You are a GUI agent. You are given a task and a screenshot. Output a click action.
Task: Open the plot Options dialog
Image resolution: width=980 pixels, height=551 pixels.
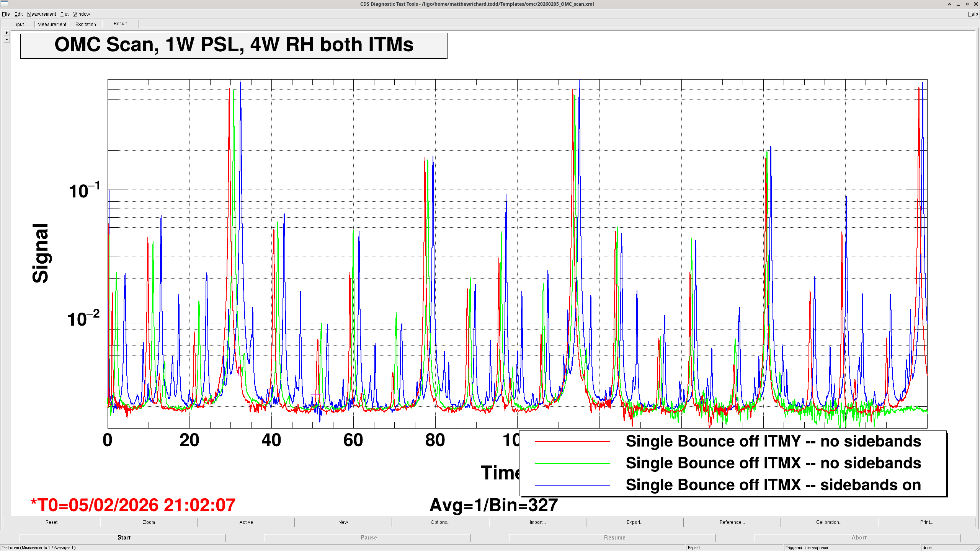click(440, 522)
